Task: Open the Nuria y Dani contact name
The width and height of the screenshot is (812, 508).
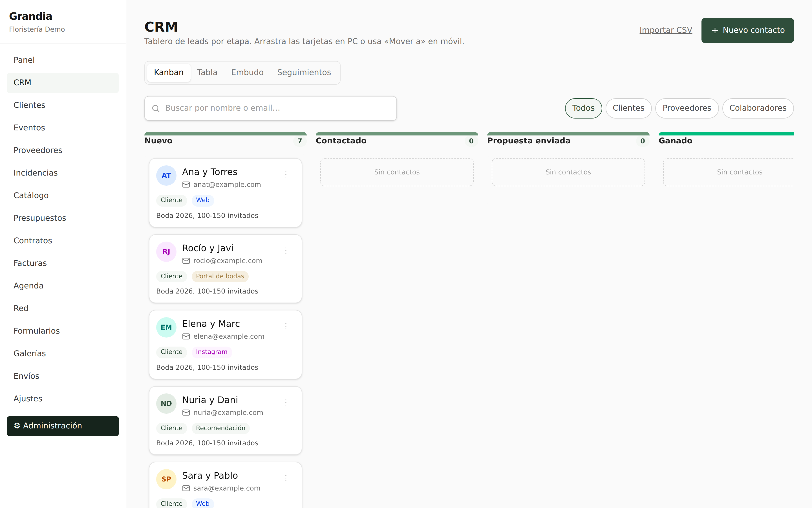Action: pyautogui.click(x=210, y=400)
